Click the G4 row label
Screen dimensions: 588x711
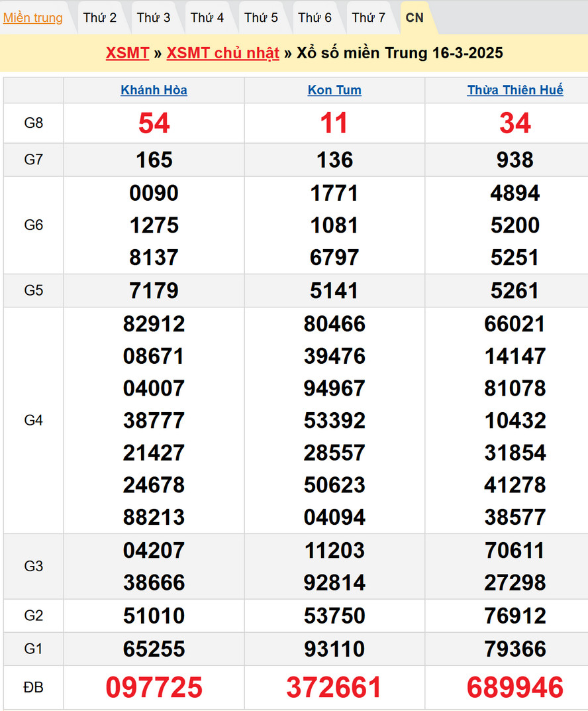(x=33, y=420)
